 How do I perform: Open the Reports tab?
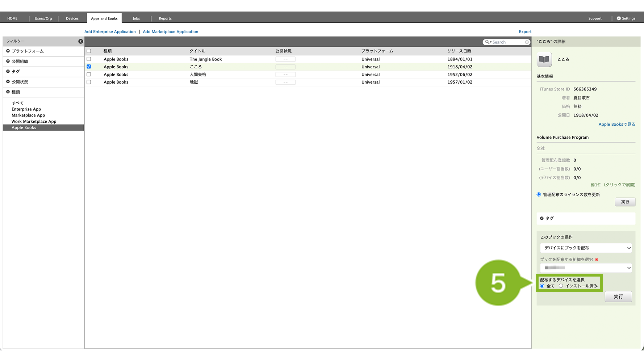coord(165,18)
